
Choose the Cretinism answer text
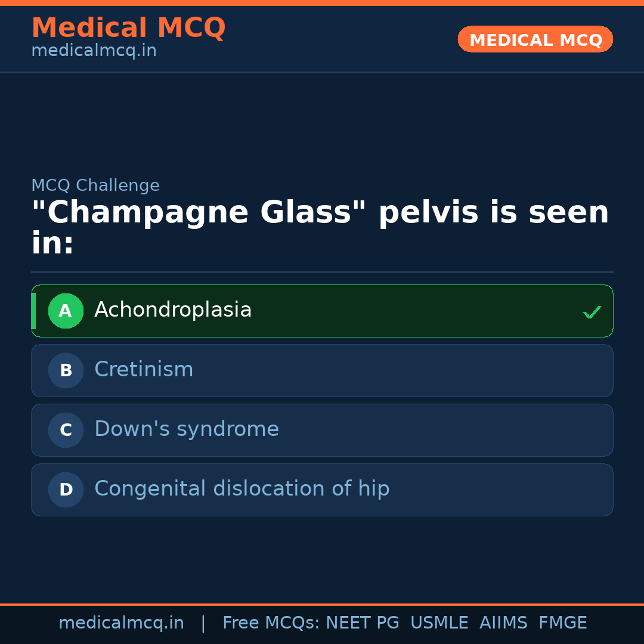[144, 370]
